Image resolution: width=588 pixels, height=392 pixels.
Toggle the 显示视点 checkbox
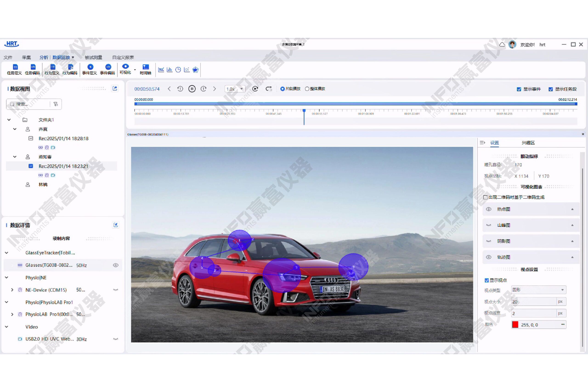pyautogui.click(x=486, y=280)
